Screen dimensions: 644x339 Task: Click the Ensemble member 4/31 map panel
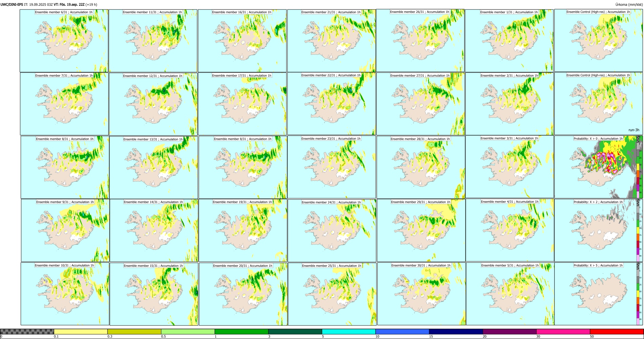510,230
